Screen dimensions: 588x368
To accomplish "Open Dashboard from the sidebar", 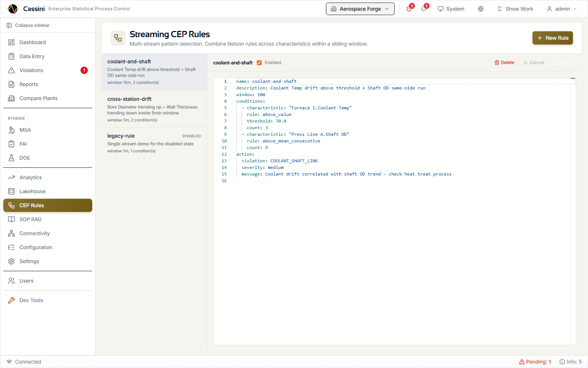I will 48,42.
